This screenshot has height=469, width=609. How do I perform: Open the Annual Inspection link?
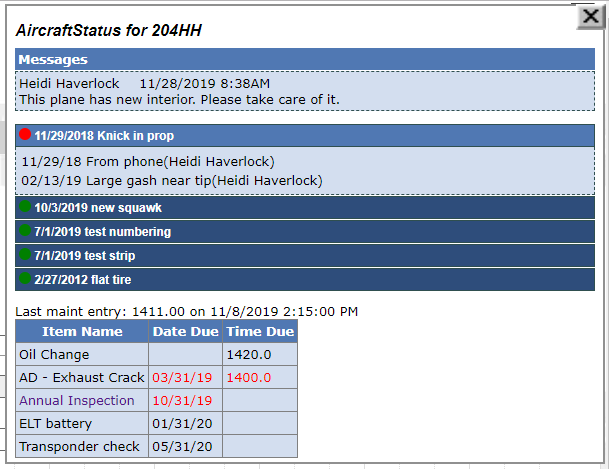click(77, 400)
